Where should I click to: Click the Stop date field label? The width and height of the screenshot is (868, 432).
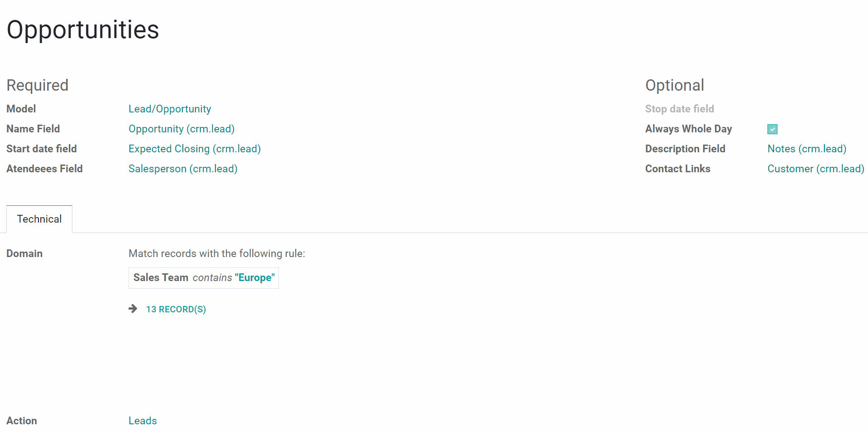pyautogui.click(x=680, y=109)
